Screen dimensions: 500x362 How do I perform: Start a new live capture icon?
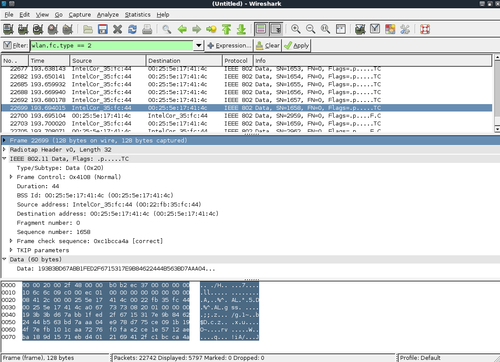(38, 29)
